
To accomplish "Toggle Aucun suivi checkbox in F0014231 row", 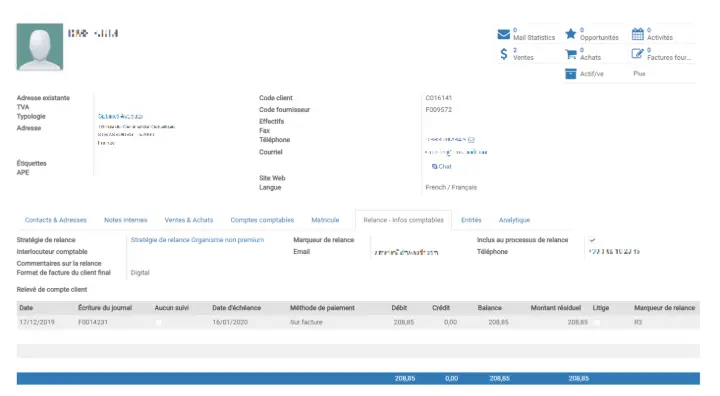I will point(158,322).
